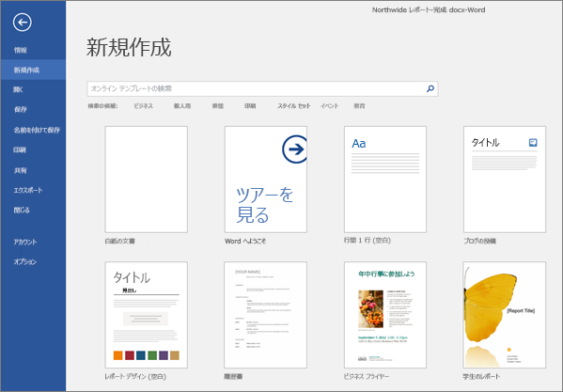Search suggested category 教育

(x=359, y=106)
